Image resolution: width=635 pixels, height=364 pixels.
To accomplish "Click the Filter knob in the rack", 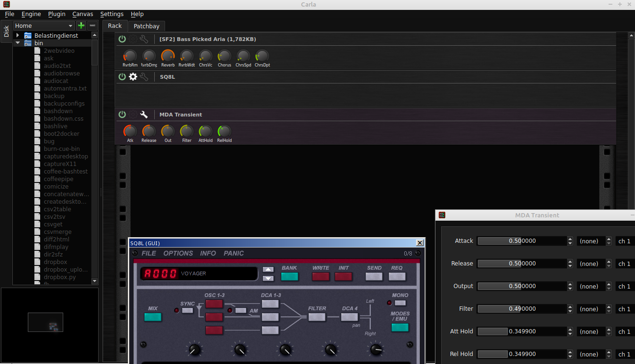I will click(x=187, y=132).
